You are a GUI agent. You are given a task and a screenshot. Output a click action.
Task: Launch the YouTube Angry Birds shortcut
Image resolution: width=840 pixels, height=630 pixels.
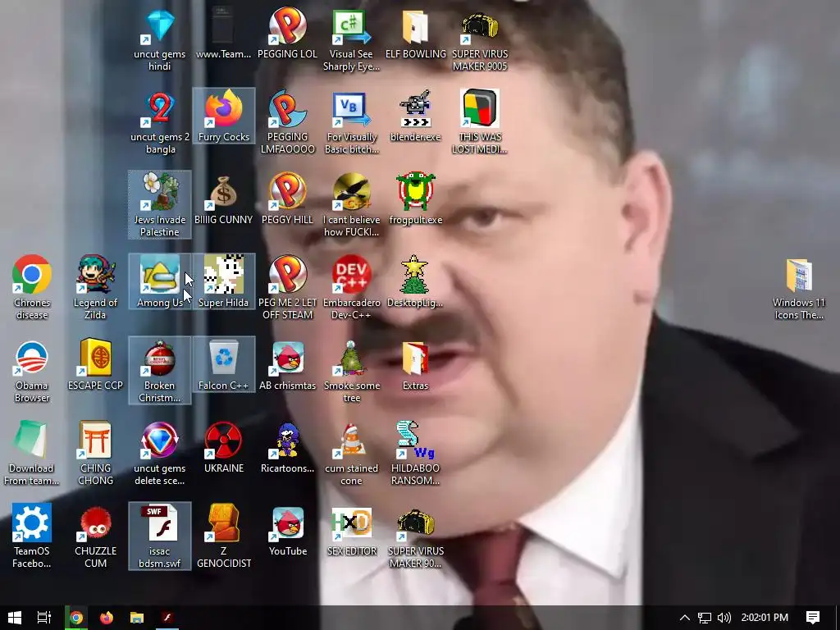tap(288, 531)
